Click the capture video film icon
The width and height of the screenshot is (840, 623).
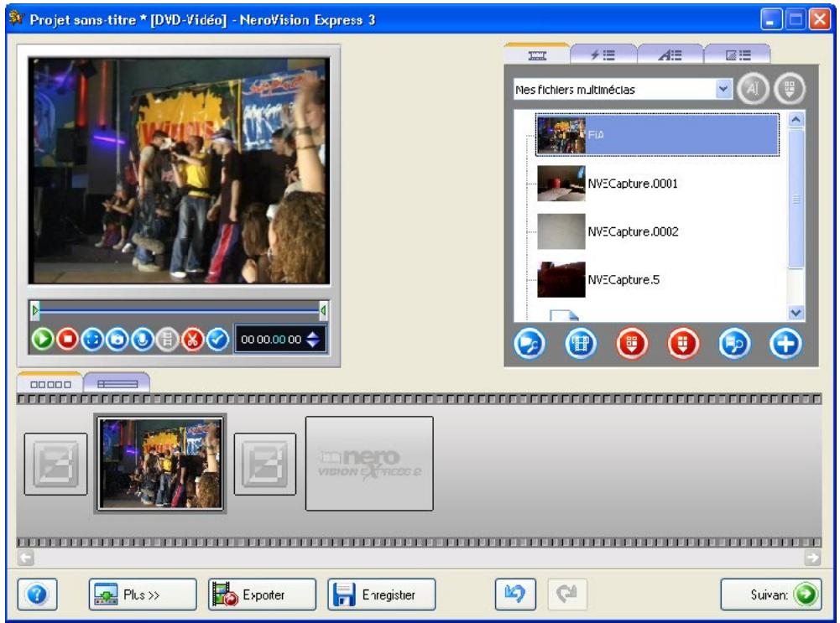click(x=581, y=344)
